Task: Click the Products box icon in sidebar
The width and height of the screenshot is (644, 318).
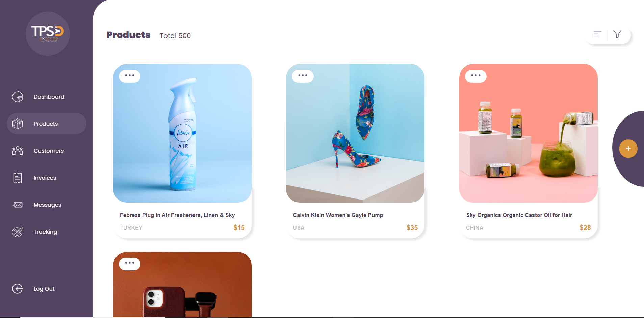Action: click(18, 124)
